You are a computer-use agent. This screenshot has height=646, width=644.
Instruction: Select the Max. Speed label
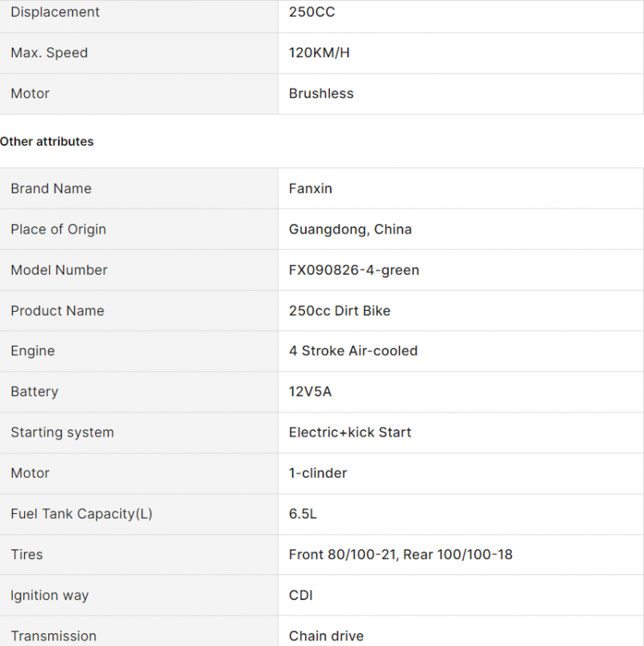coord(49,52)
